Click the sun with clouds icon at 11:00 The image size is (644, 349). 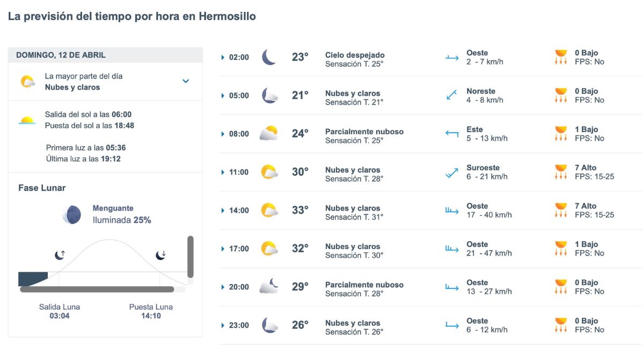pyautogui.click(x=269, y=172)
